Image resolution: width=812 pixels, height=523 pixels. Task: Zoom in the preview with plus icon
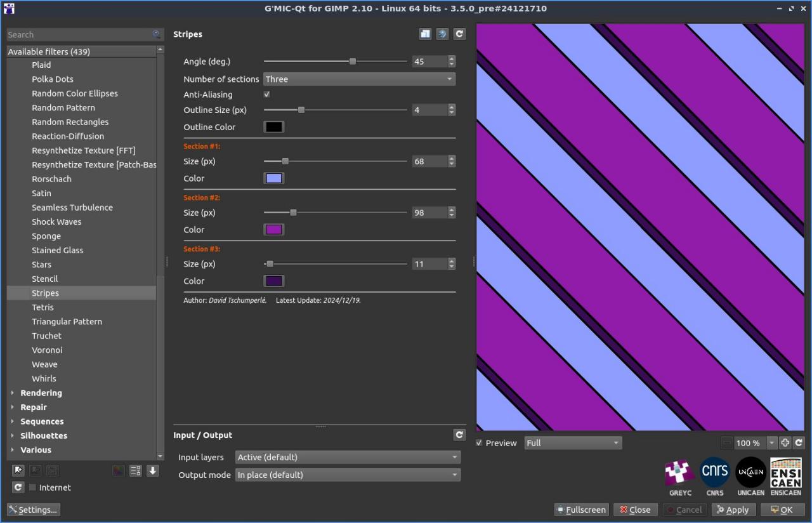(785, 443)
